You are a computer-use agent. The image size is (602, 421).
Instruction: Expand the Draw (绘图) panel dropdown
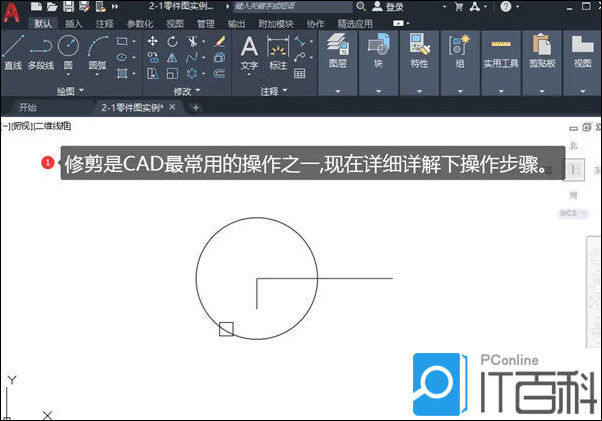[70, 91]
